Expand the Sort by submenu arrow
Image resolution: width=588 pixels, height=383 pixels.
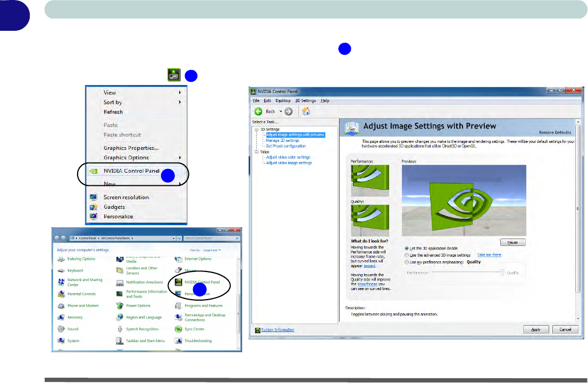click(x=180, y=102)
